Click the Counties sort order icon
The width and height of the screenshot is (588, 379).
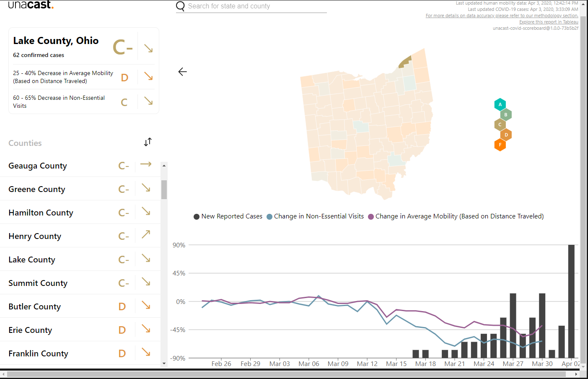click(148, 142)
